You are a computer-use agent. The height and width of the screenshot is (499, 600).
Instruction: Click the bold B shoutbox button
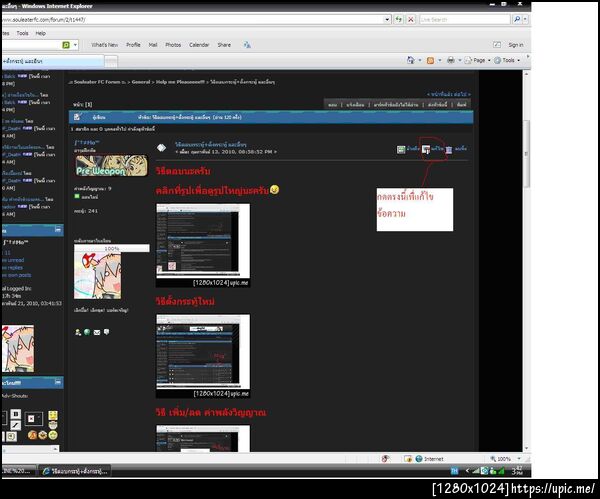point(16,414)
